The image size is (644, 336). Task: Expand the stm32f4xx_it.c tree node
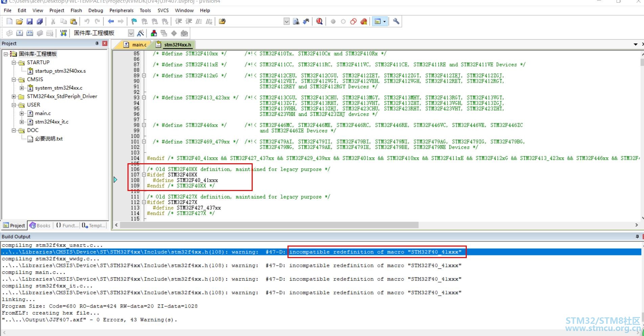[22, 122]
